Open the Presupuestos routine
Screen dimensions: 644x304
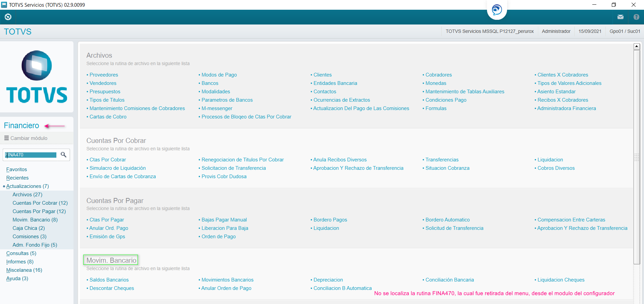105,92
